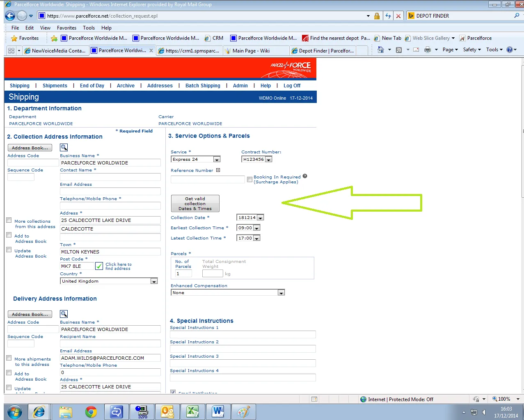The width and height of the screenshot is (524, 420).
Task: Click Find the nearest depot favorites link
Action: point(336,38)
